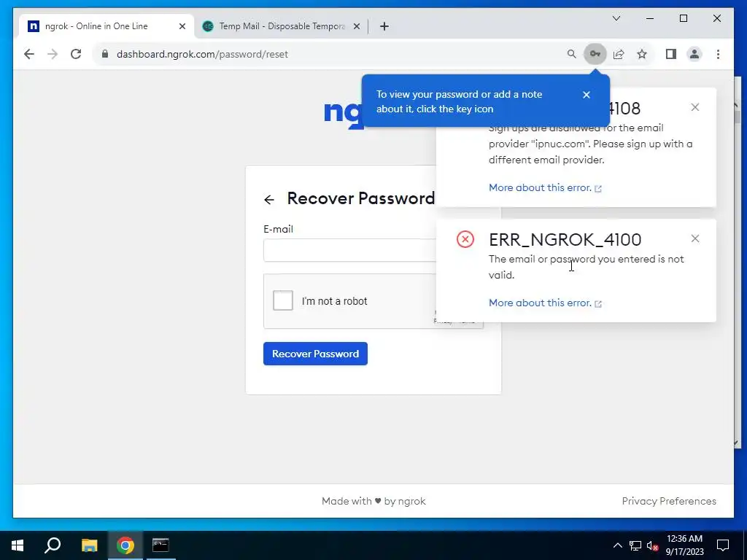Share this page via share icon
747x560 pixels.
619,54
